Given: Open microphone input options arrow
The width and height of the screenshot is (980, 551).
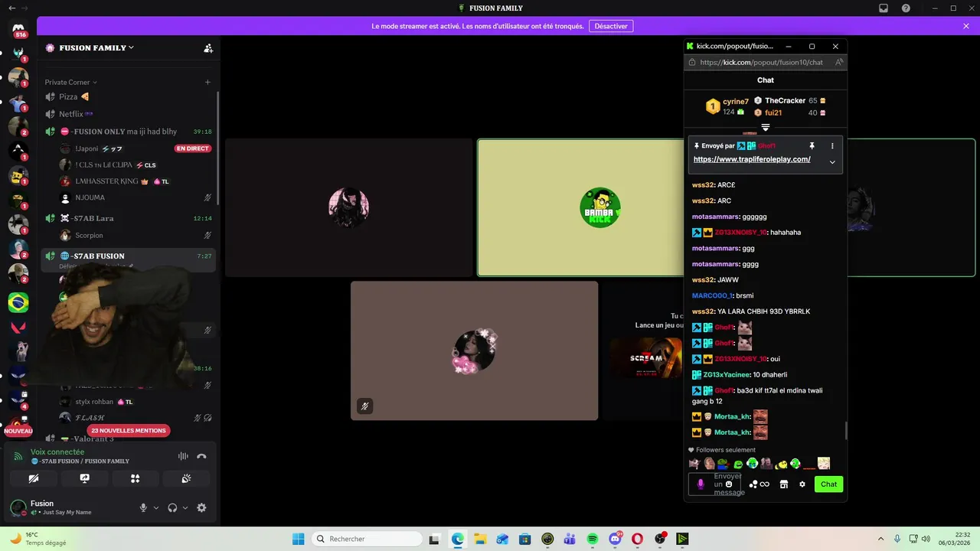Looking at the screenshot, I should (x=156, y=507).
